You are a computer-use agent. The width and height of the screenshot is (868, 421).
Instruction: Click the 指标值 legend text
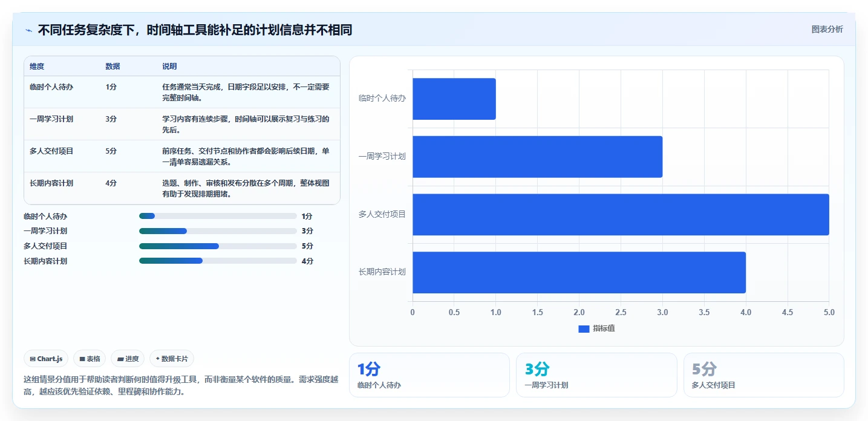pos(604,328)
